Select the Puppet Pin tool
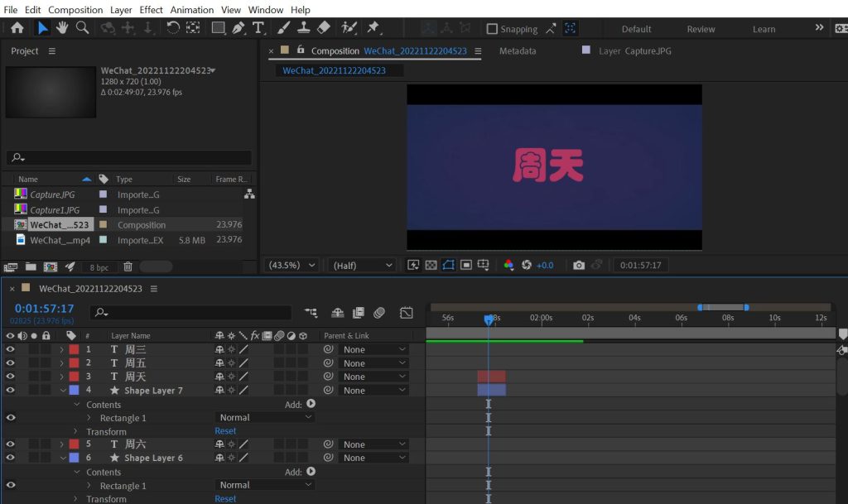This screenshot has height=504, width=848. [x=373, y=28]
